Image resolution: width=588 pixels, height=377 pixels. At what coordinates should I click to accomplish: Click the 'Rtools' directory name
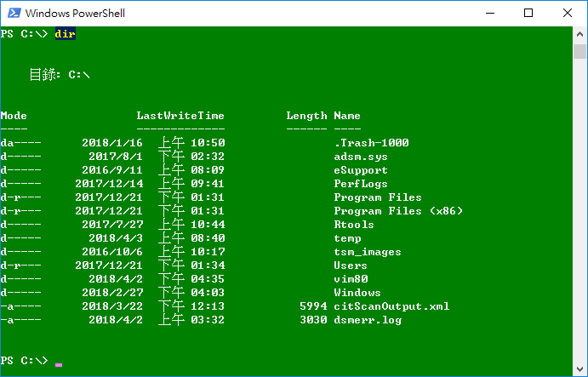click(354, 225)
